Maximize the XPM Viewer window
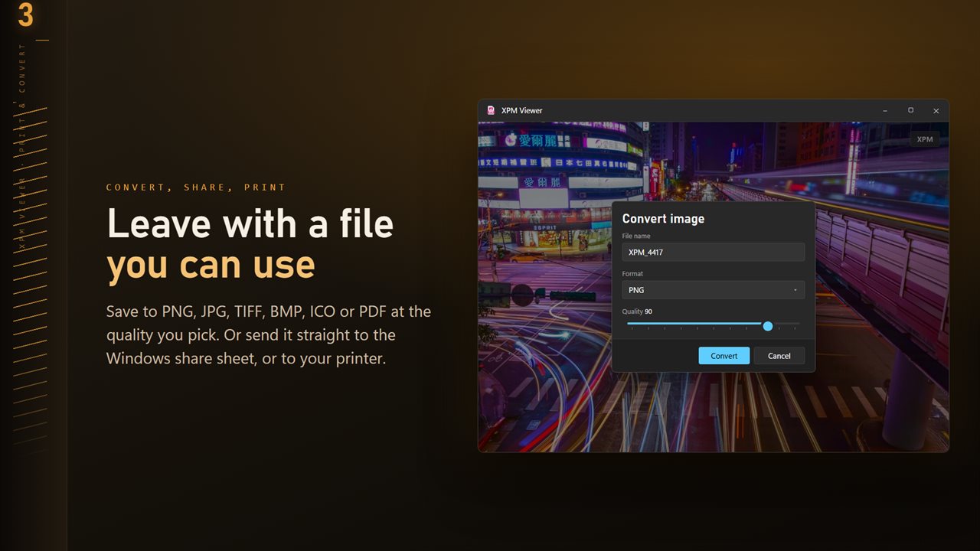 coord(910,111)
